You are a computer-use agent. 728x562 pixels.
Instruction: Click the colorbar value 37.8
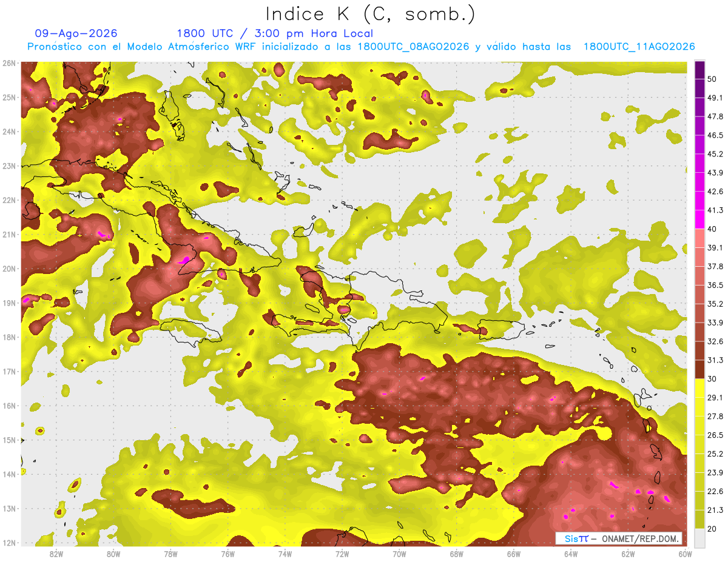(x=715, y=266)
